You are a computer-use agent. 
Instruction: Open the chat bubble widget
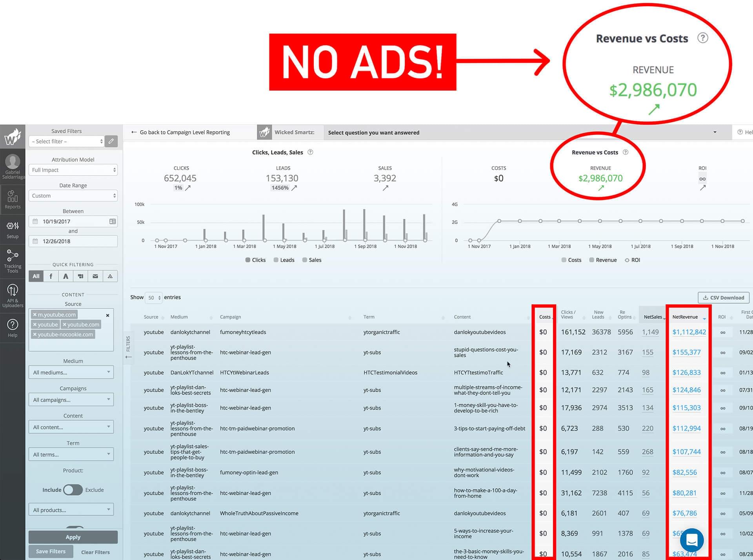[691, 540]
